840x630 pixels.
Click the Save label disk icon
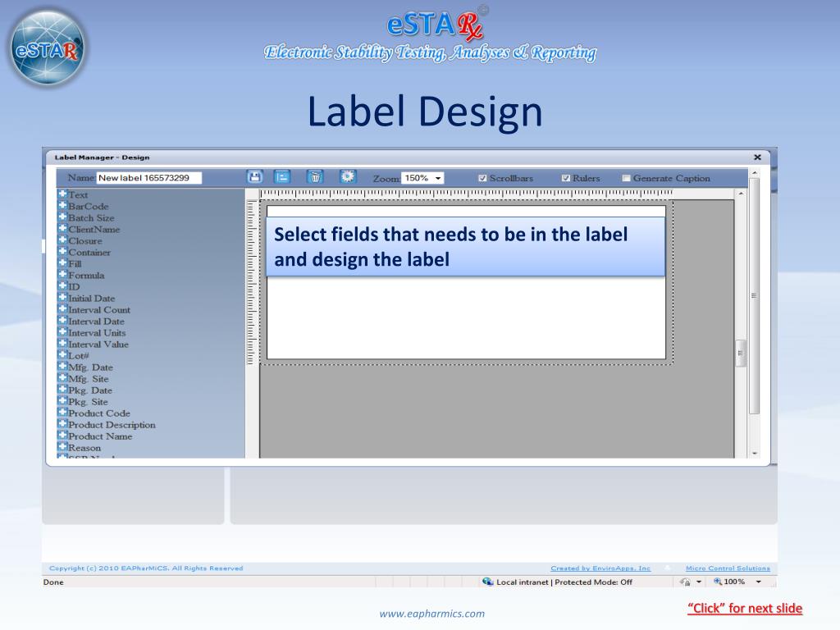(x=255, y=177)
